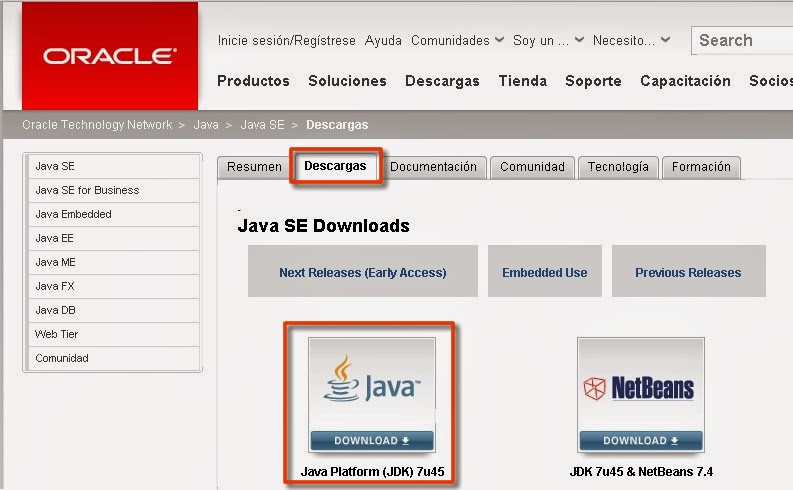Screen dimensions: 793x490
Task: Select Java FX in sidebar
Action: coord(114,286)
